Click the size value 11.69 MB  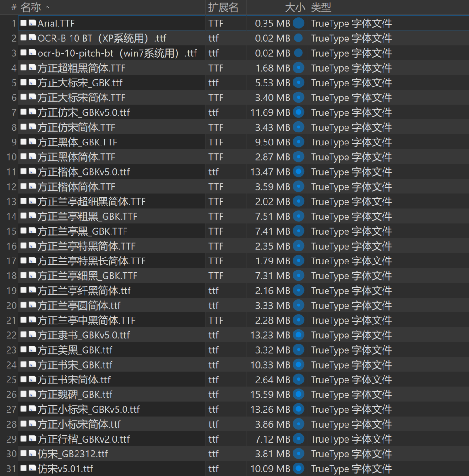(x=270, y=112)
